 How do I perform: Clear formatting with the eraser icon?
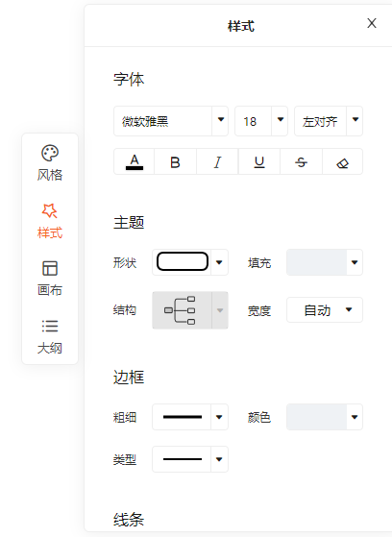point(342,161)
